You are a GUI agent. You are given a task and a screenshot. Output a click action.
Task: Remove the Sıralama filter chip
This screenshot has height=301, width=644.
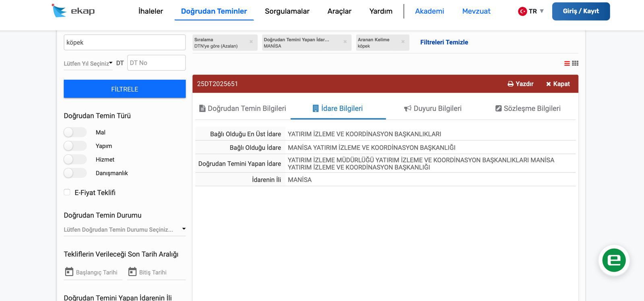251,42
